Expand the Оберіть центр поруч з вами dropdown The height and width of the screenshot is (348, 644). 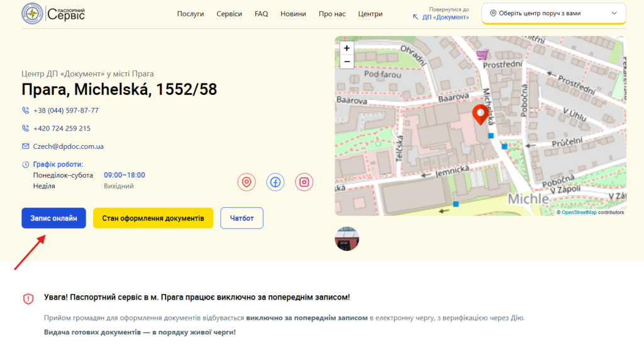pos(553,13)
